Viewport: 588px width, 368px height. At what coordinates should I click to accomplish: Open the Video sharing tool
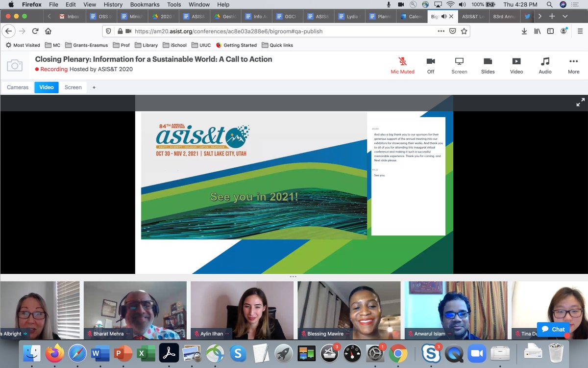click(516, 65)
